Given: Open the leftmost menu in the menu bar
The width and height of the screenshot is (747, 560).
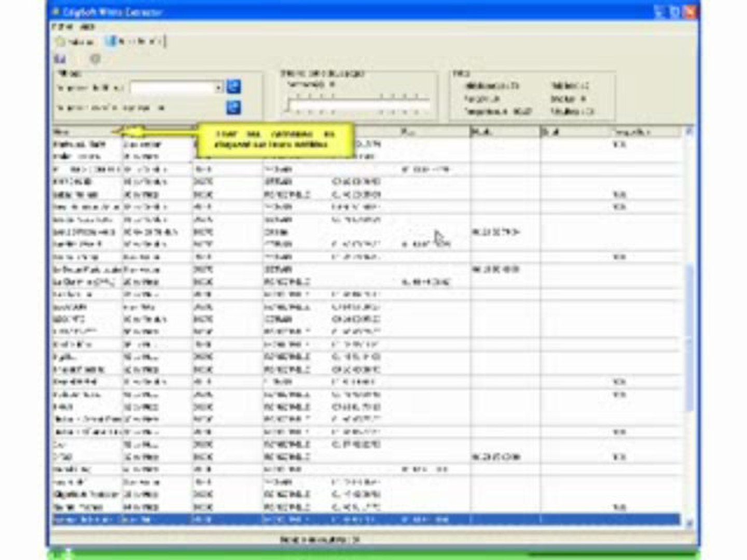Looking at the screenshot, I should (x=62, y=27).
